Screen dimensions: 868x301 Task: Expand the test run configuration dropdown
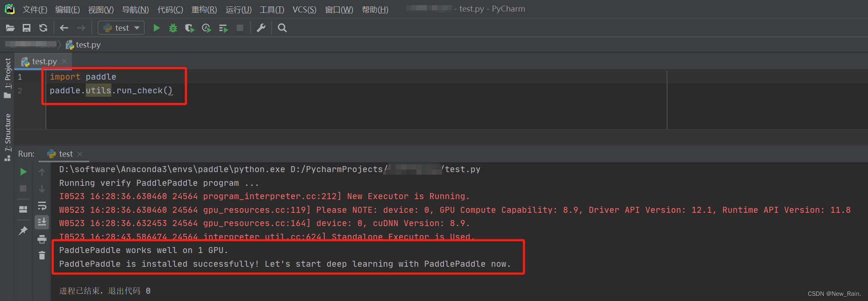coord(121,28)
